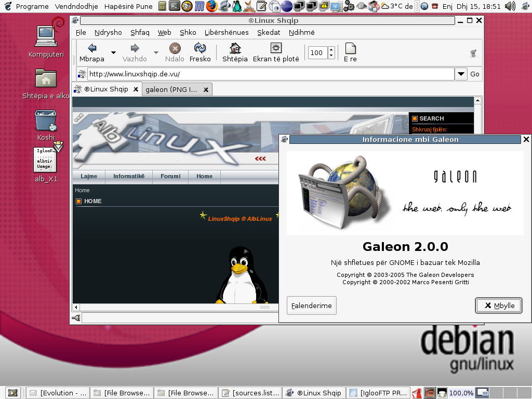Open the Ndrysho menu
The image size is (532, 399).
108,33
